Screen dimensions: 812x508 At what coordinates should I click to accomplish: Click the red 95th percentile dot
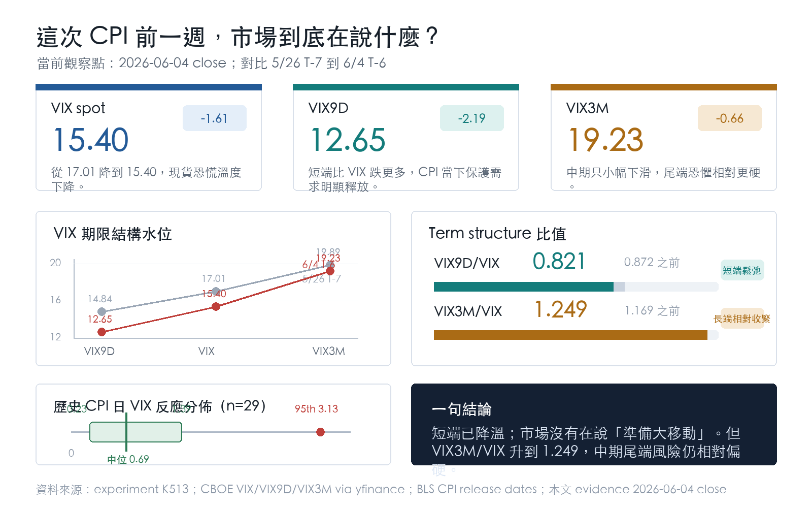coord(320,432)
